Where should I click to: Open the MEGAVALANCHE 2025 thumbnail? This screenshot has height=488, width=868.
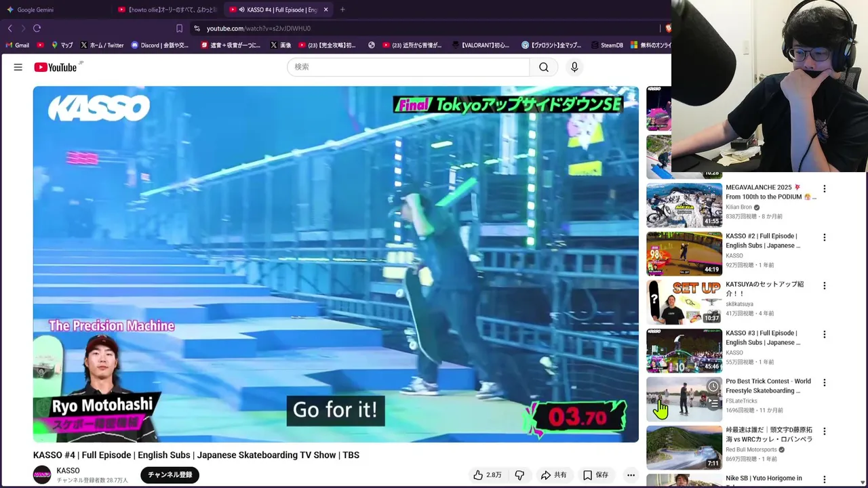tap(684, 205)
